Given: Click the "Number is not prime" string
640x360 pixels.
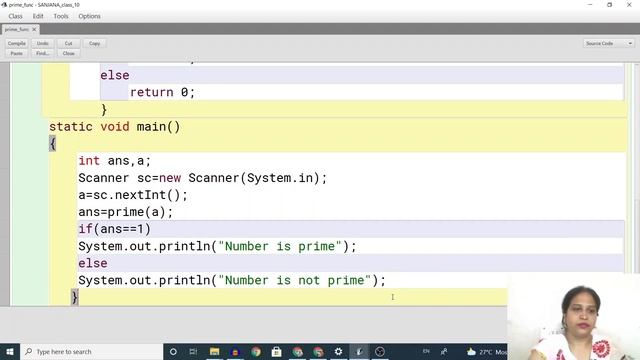Looking at the screenshot, I should pyautogui.click(x=294, y=280).
